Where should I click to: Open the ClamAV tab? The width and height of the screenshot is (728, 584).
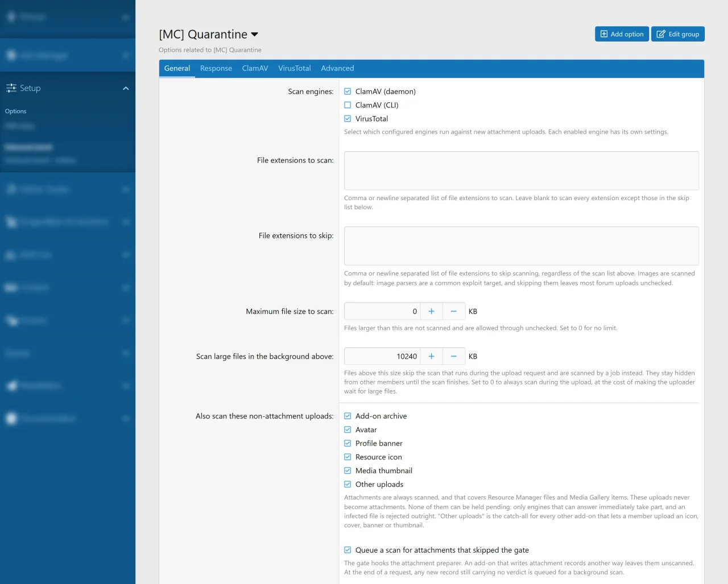(x=255, y=68)
